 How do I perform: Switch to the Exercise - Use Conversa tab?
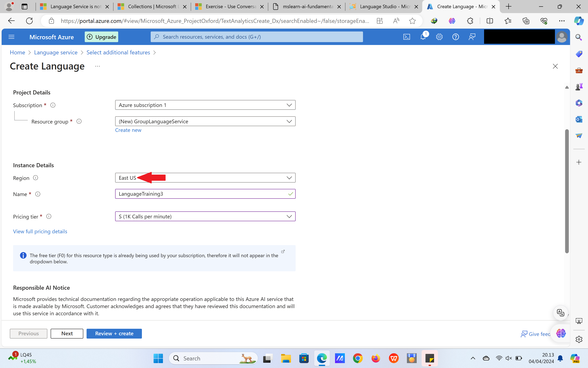229,7
